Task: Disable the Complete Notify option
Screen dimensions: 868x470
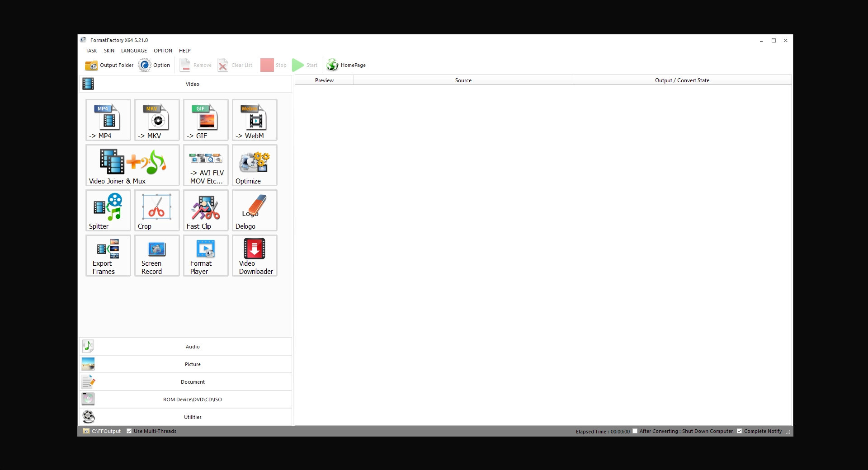Action: pyautogui.click(x=740, y=431)
